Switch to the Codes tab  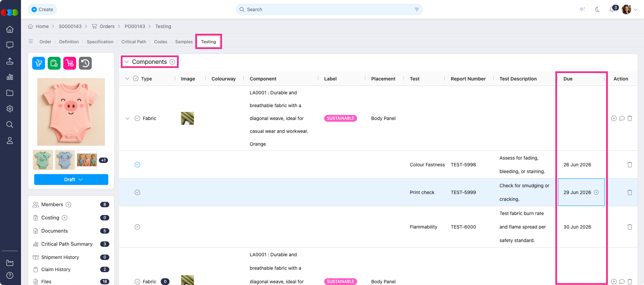pos(161,42)
